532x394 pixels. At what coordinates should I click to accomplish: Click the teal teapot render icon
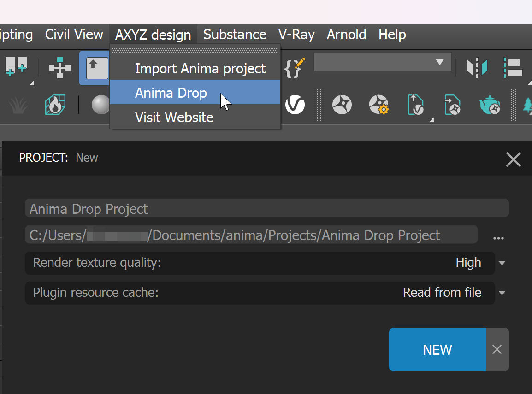[x=490, y=105]
